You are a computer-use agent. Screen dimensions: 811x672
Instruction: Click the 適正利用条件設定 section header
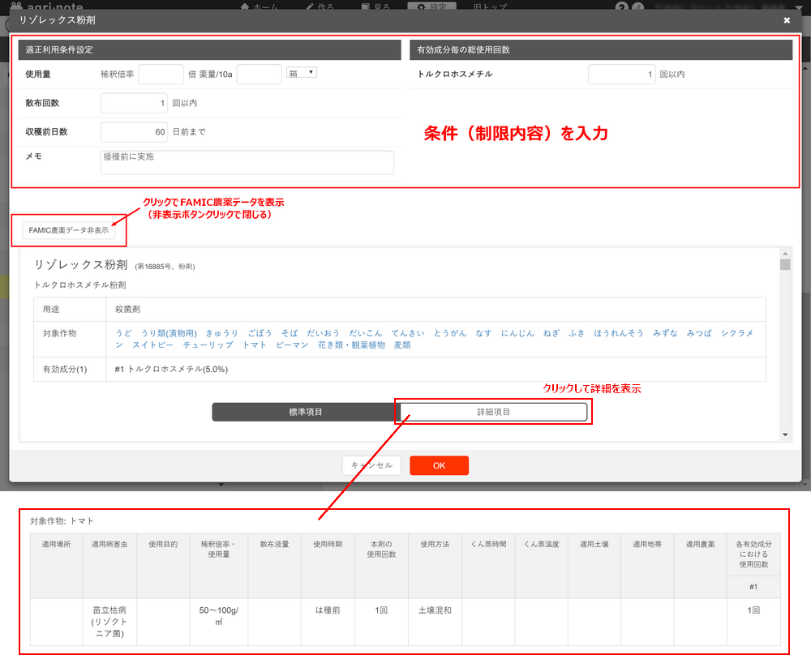point(209,49)
